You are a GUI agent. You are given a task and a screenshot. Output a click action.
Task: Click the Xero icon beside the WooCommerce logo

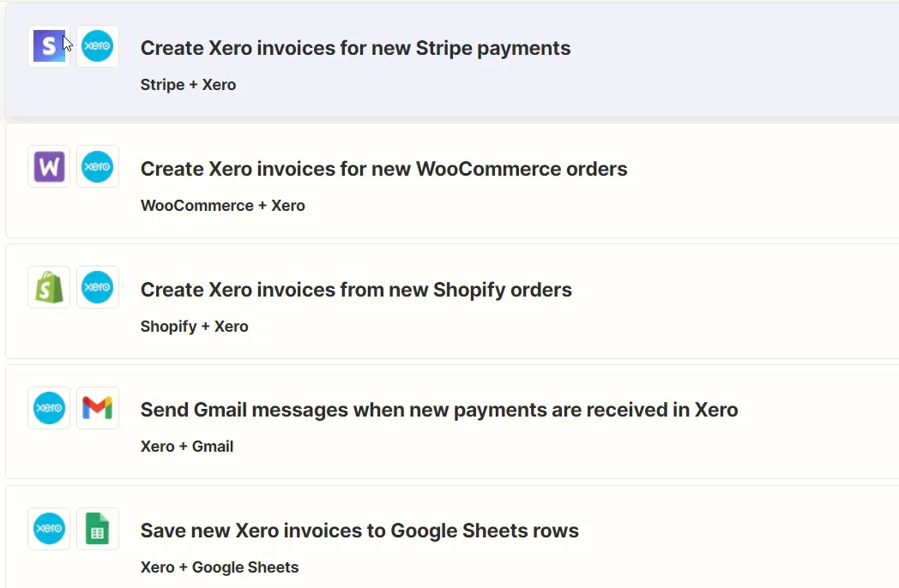tap(98, 166)
